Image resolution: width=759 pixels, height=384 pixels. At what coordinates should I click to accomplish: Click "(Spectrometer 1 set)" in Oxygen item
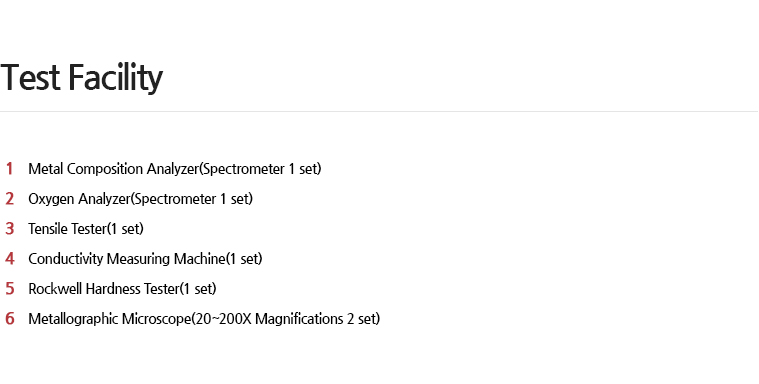coord(192,199)
